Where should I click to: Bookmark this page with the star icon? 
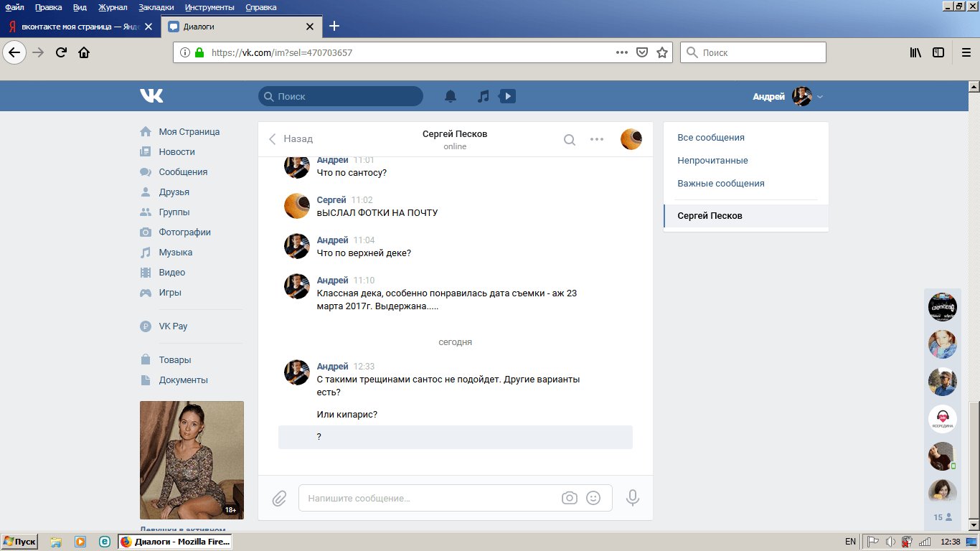(x=662, y=52)
